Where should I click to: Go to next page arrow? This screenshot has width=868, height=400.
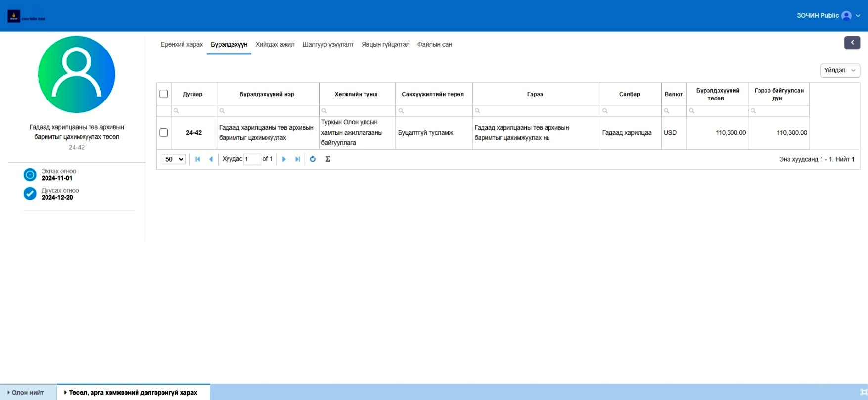284,159
